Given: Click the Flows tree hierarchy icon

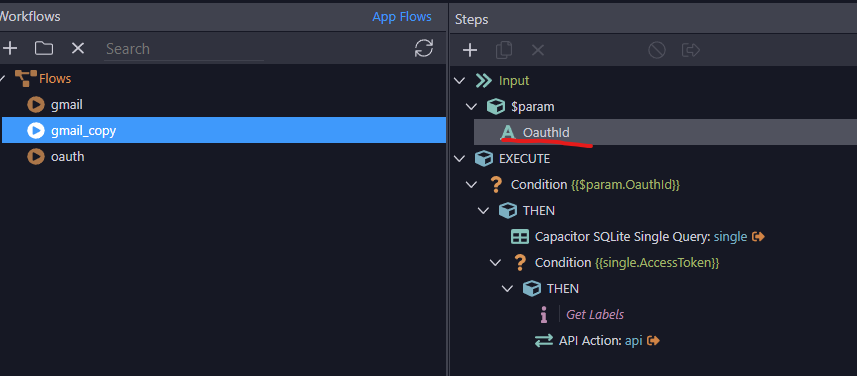Looking at the screenshot, I should pos(25,78).
